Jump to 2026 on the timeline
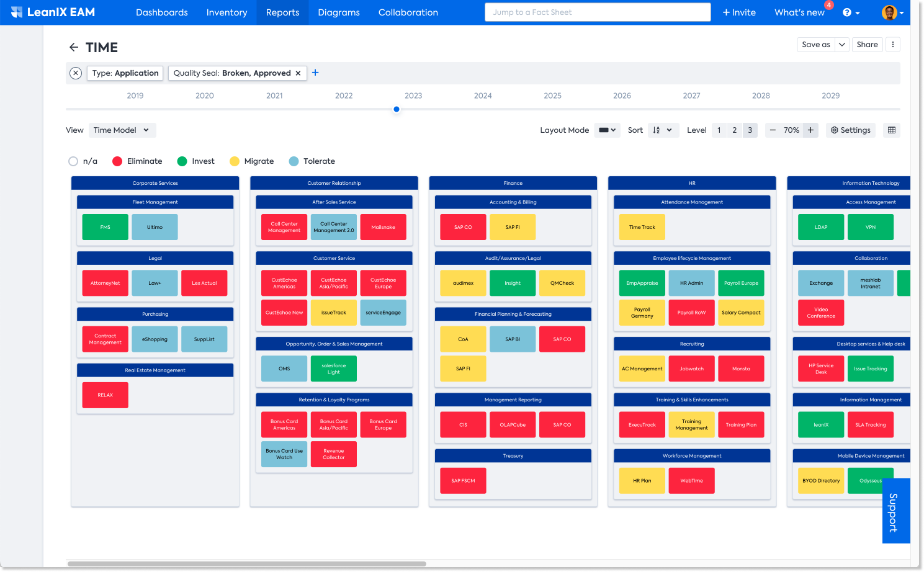Screen dimensions: 924x572 point(622,96)
